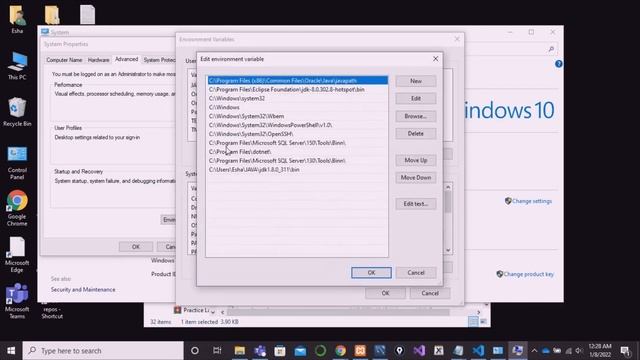Open purple Visual Studio from taskbar
The width and height of the screenshot is (640, 360).
419,351
